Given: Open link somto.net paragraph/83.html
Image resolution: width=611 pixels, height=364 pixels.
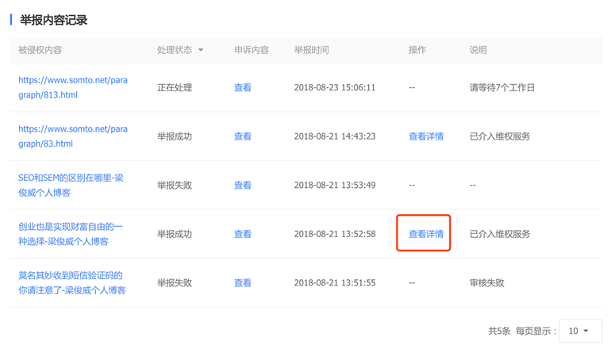Looking at the screenshot, I should 72,136.
